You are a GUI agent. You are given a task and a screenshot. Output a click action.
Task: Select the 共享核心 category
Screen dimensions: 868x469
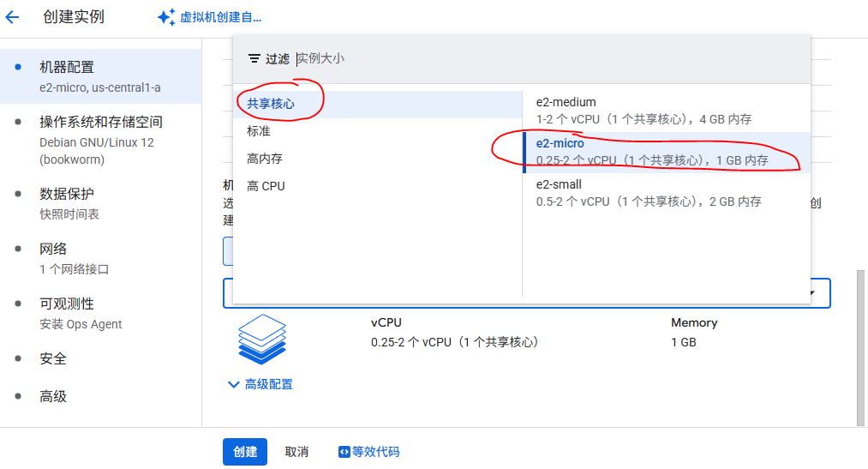[378, 104]
